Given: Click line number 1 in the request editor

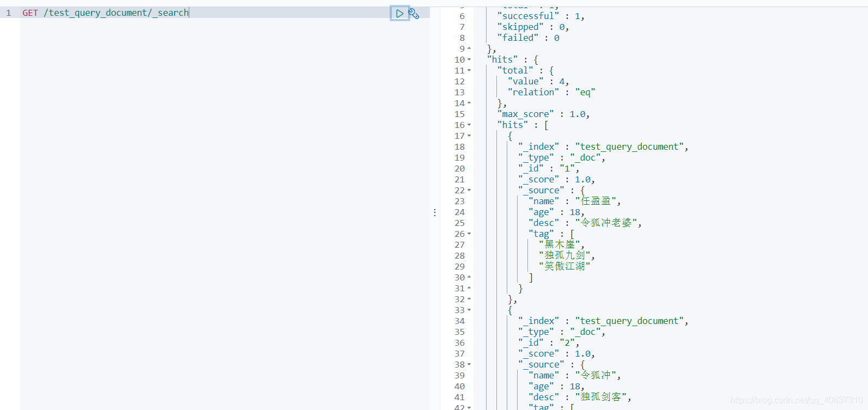Looking at the screenshot, I should 8,13.
